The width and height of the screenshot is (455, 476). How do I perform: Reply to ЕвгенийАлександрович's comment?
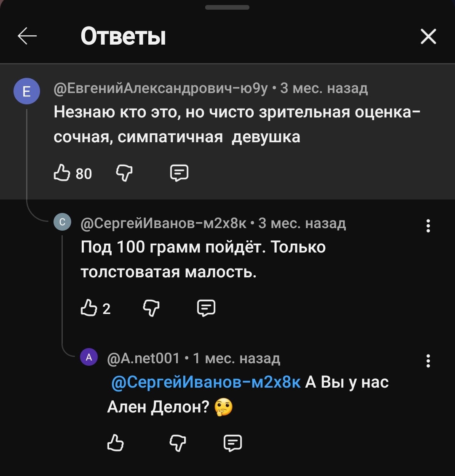pyautogui.click(x=179, y=173)
